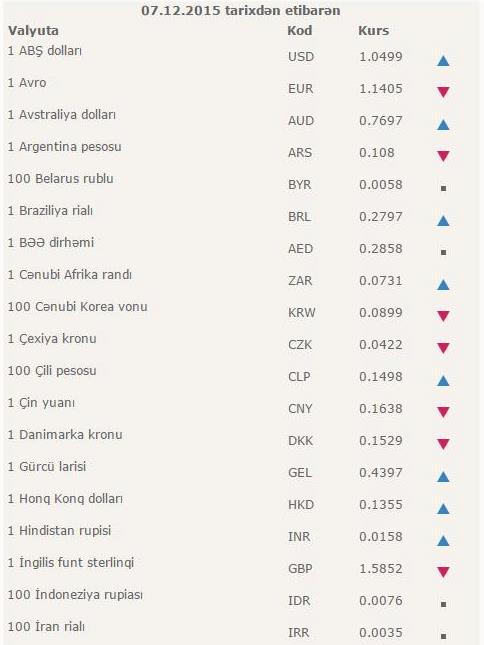Click the red down arrow for ARS
Screen dimensions: 484x645
click(443, 156)
